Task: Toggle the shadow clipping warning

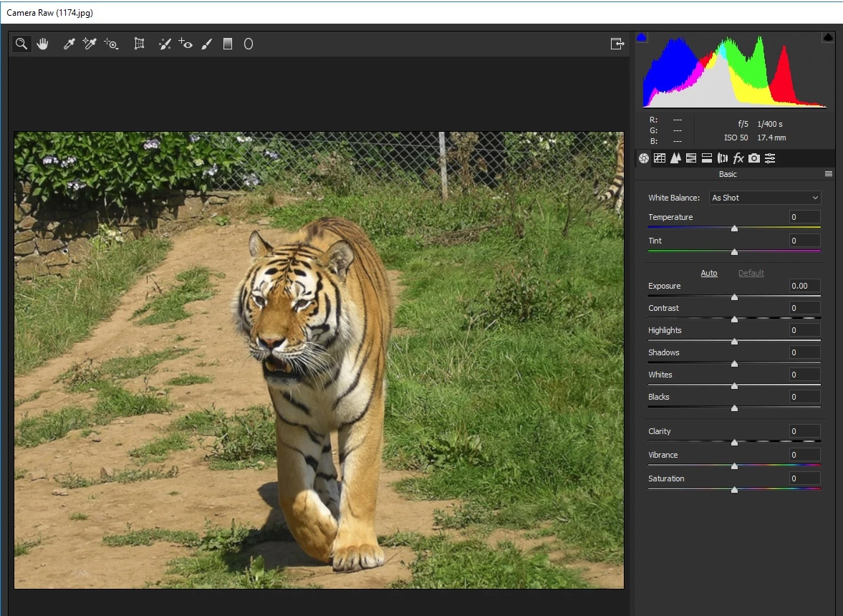Action: click(642, 37)
